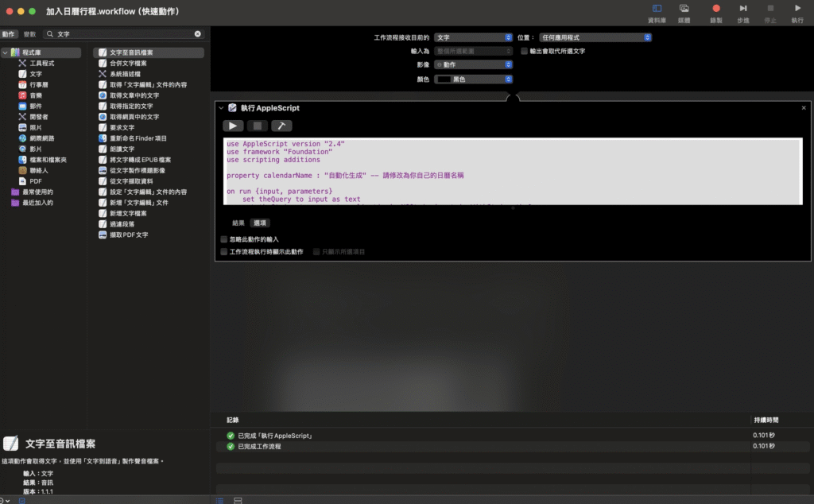Click into the search field containing 文字
The image size is (814, 504).
[x=125, y=33]
